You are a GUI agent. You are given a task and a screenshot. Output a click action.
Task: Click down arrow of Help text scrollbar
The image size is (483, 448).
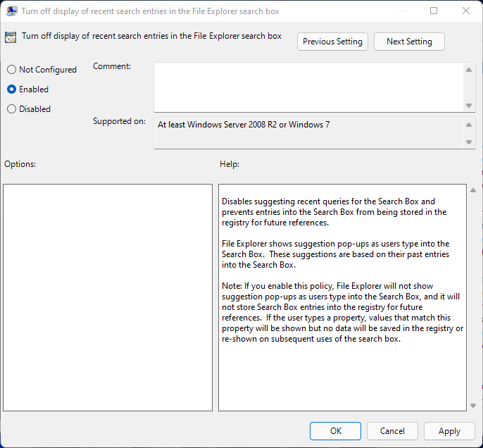[x=471, y=404]
